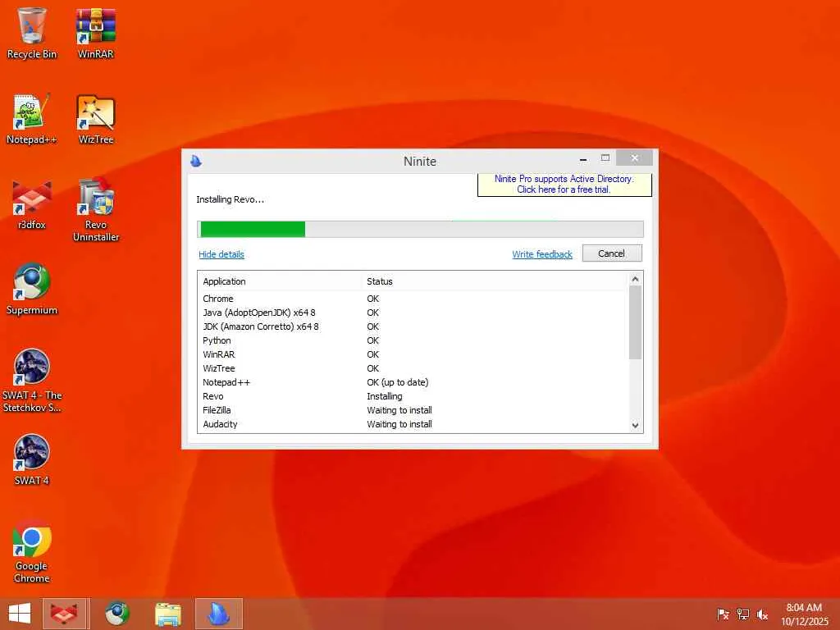Click the 'Installing' status for Revo
This screenshot has width=840, height=630.
[385, 396]
